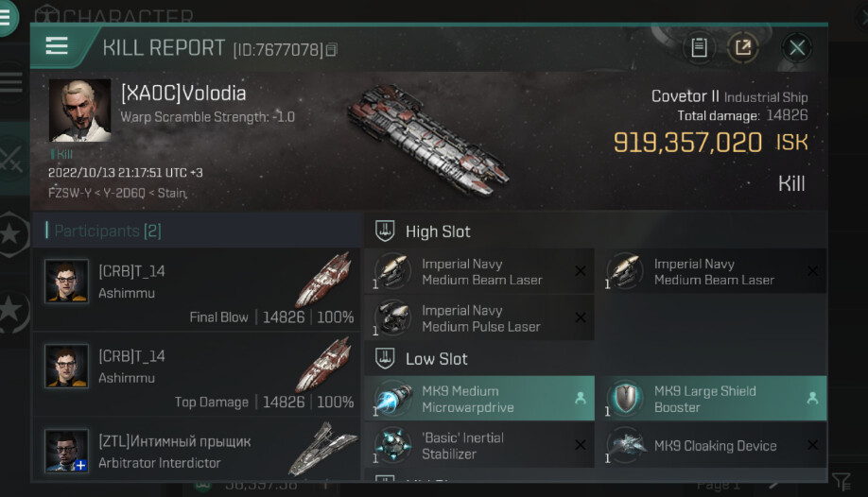868x497 pixels.
Task: Open the clipboard notes icon
Action: tap(699, 47)
